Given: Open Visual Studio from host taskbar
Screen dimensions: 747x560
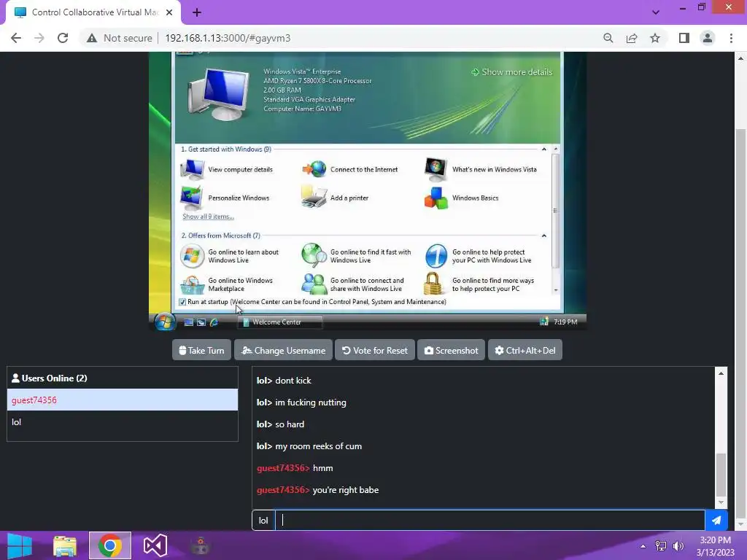Looking at the screenshot, I should [155, 545].
